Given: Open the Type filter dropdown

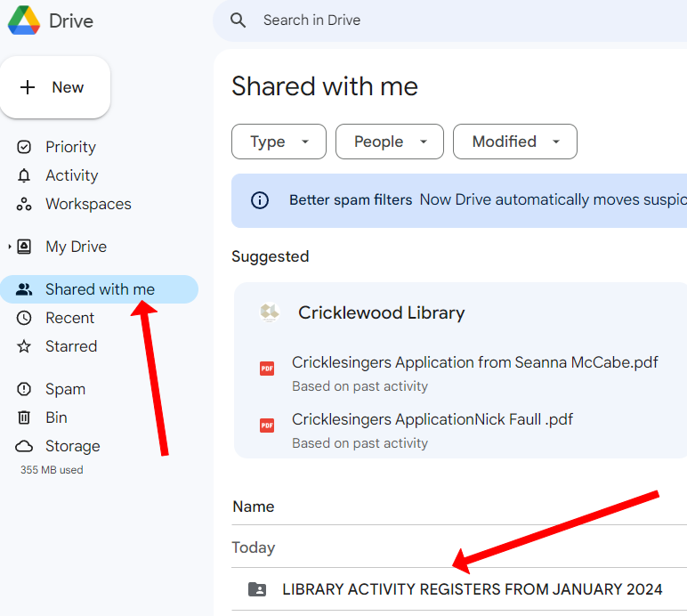Looking at the screenshot, I should click(x=279, y=142).
